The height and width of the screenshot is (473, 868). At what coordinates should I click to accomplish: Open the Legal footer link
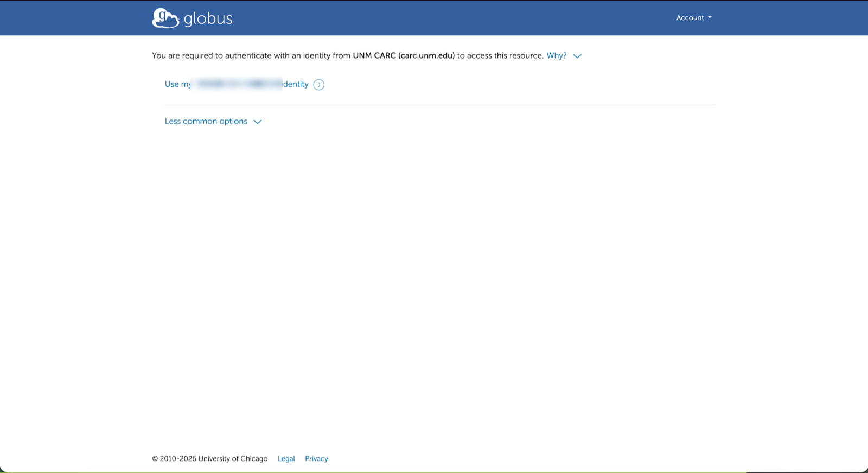coord(286,458)
